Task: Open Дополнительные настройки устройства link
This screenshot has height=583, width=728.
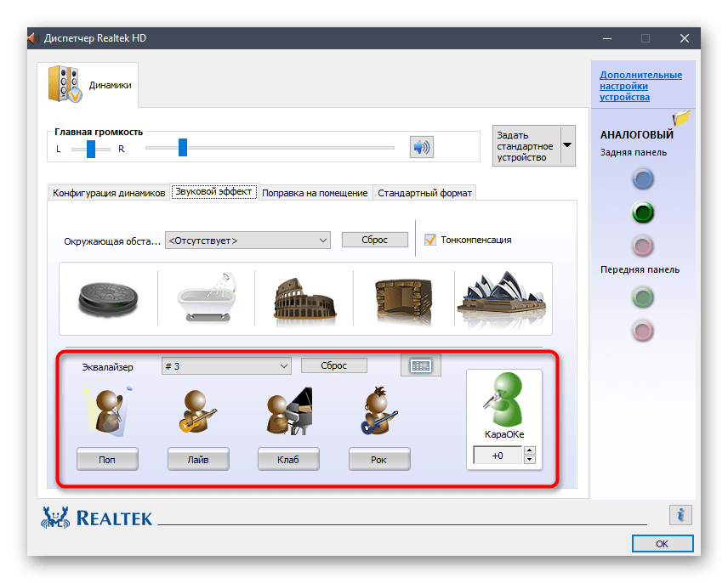Action: [x=640, y=86]
